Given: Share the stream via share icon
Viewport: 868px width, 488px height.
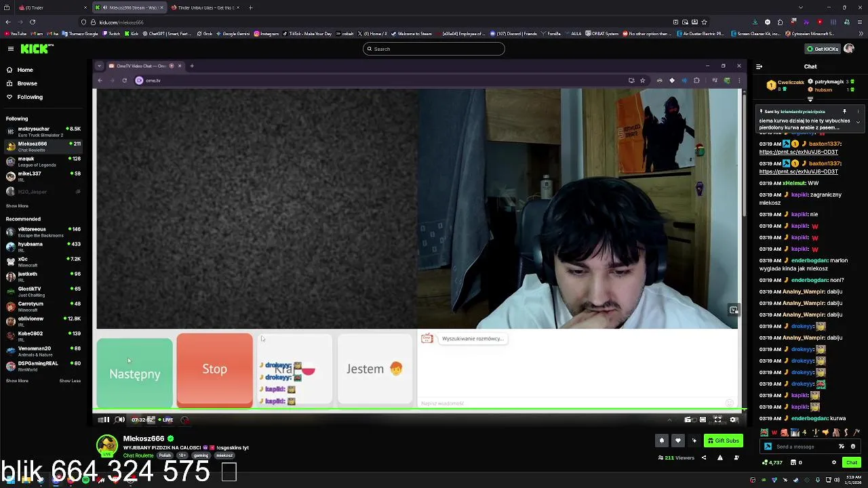Looking at the screenshot, I should (703, 457).
